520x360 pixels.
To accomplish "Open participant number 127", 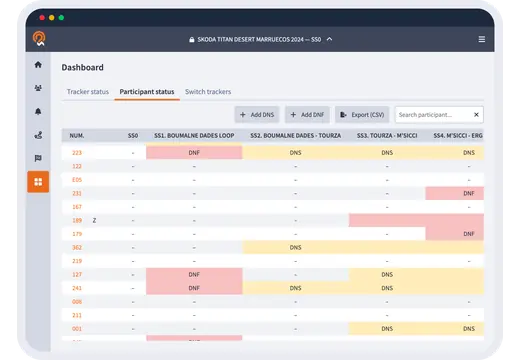I will click(77, 275).
